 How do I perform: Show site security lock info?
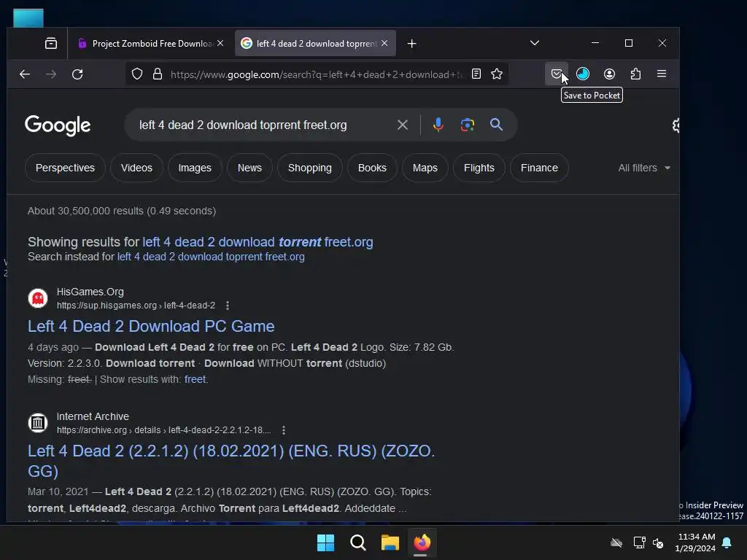pos(158,74)
